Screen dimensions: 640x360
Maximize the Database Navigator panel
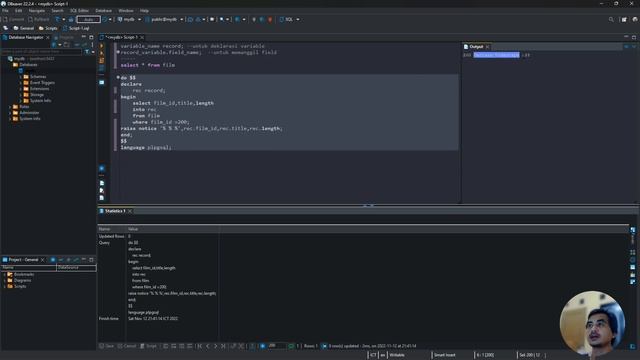coord(91,37)
